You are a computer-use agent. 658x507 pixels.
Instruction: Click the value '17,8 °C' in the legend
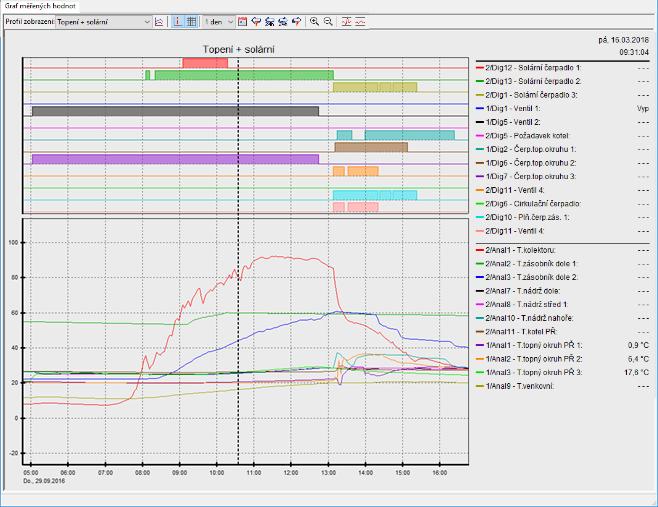click(638, 372)
